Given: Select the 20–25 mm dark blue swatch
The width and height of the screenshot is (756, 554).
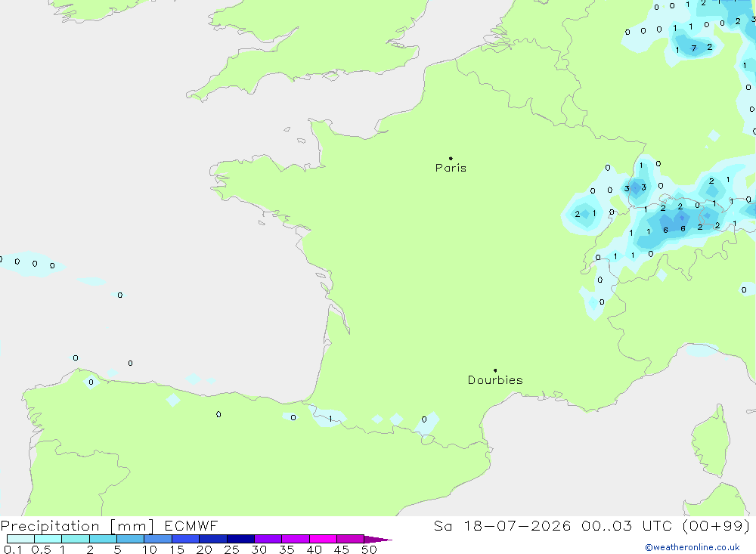Looking at the screenshot, I should 213,539.
